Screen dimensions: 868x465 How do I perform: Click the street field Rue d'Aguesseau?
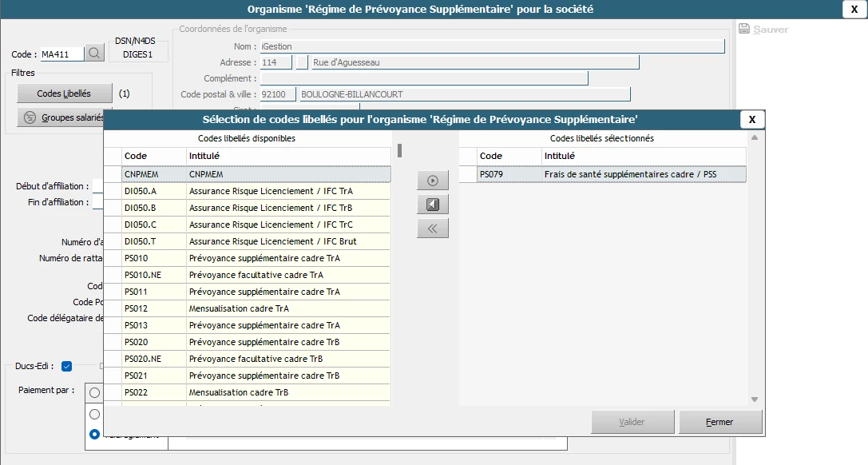[475, 62]
